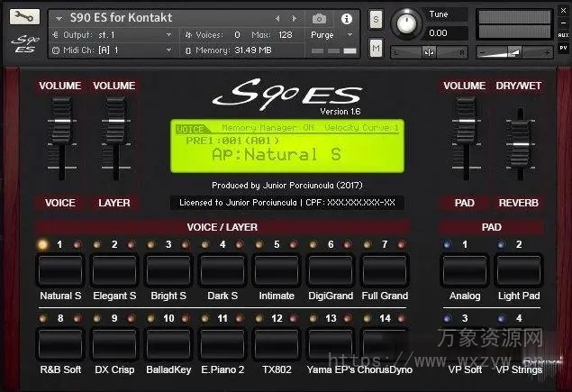The height and width of the screenshot is (392, 572).
Task: Close the instrument with X button
Action: 563,11
